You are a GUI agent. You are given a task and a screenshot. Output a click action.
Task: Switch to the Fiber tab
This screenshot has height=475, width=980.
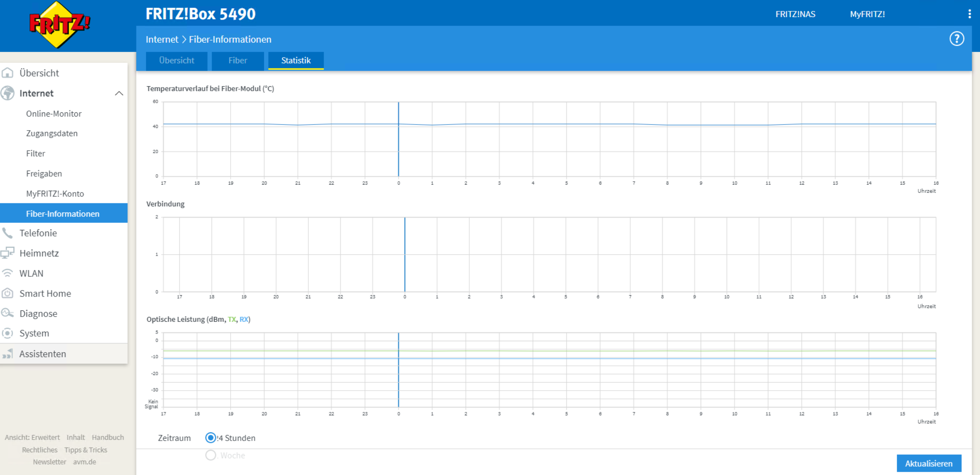tap(237, 61)
